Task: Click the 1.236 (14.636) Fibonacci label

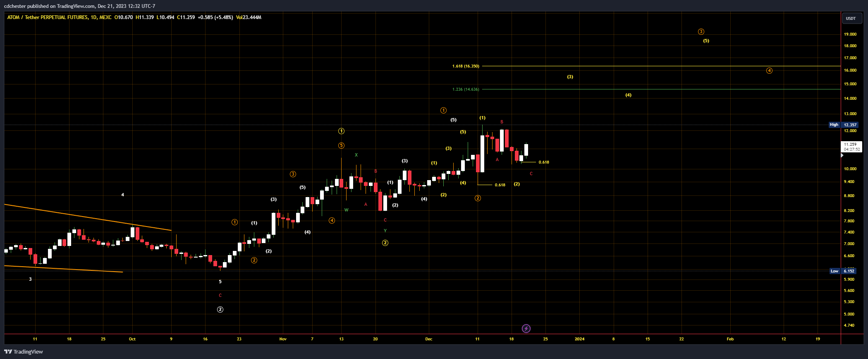Action: pyautogui.click(x=466, y=89)
